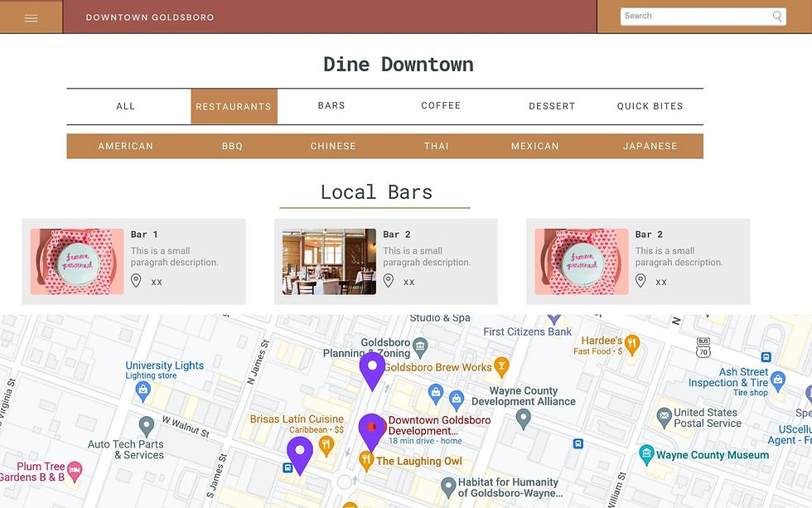This screenshot has width=812, height=508.
Task: Click the bus stop icon below the Postal Service label
Action: point(578,444)
